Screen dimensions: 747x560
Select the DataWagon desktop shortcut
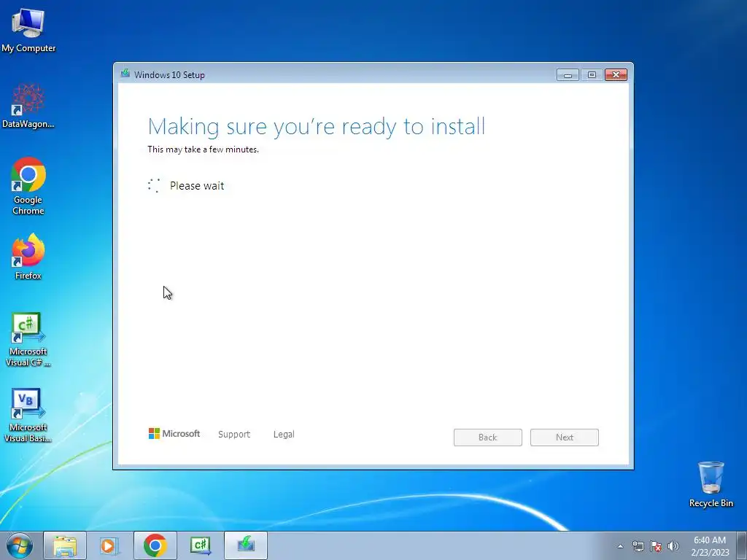(28, 106)
